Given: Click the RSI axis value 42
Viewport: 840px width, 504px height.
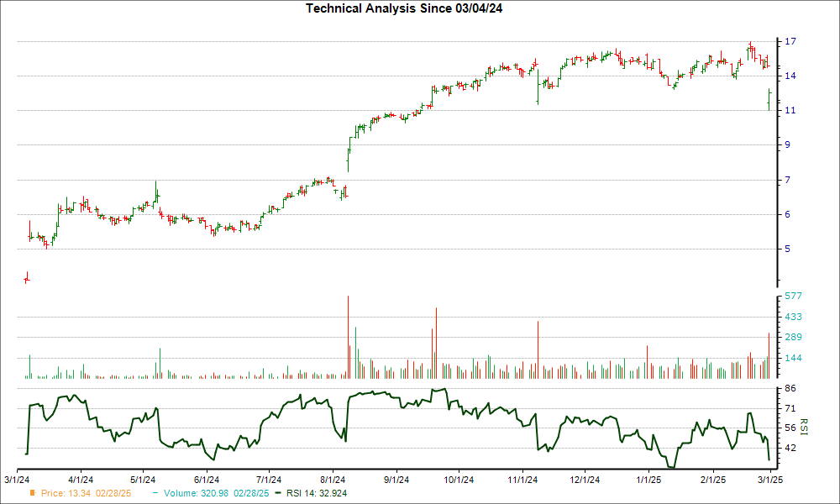Looking at the screenshot, I should [790, 448].
